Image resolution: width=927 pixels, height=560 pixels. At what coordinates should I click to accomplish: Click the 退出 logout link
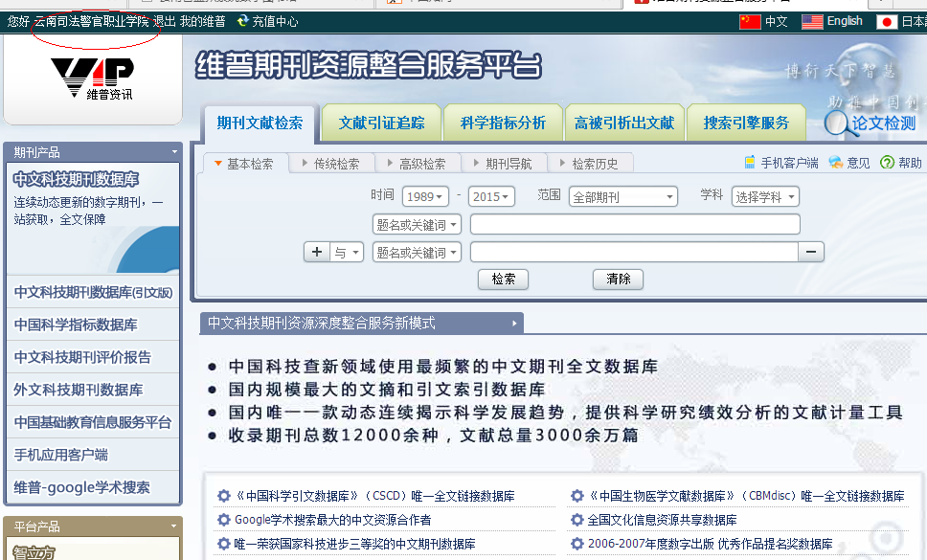[165, 21]
